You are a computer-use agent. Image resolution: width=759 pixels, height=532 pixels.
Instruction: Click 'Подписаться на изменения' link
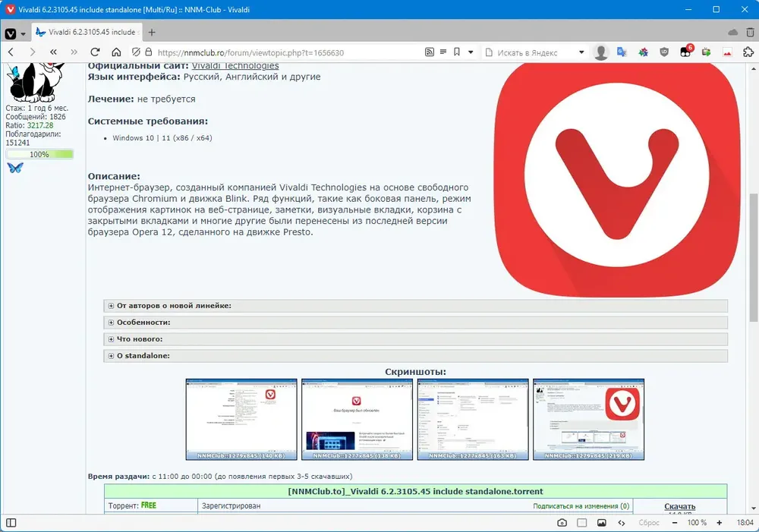click(x=581, y=506)
